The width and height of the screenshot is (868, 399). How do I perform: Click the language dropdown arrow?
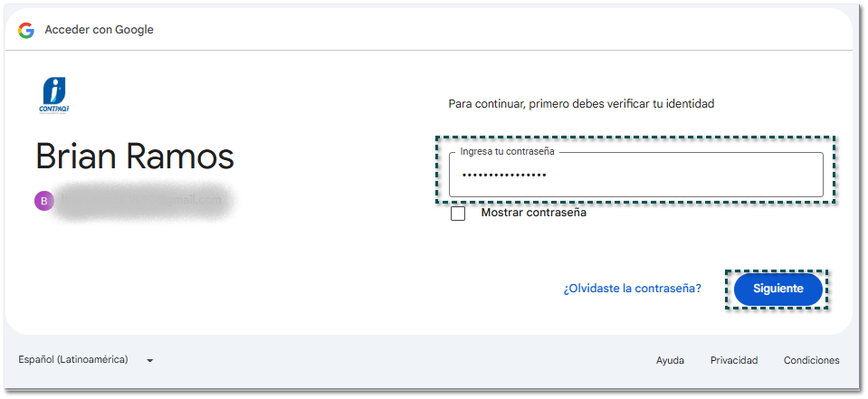[149, 360]
